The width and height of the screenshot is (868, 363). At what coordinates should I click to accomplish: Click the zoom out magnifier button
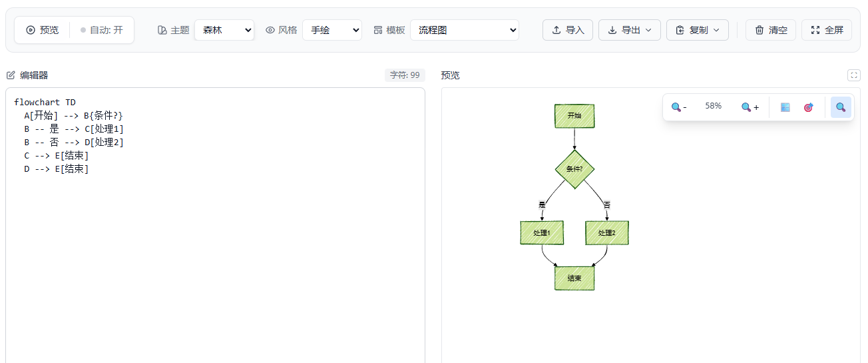[679, 107]
